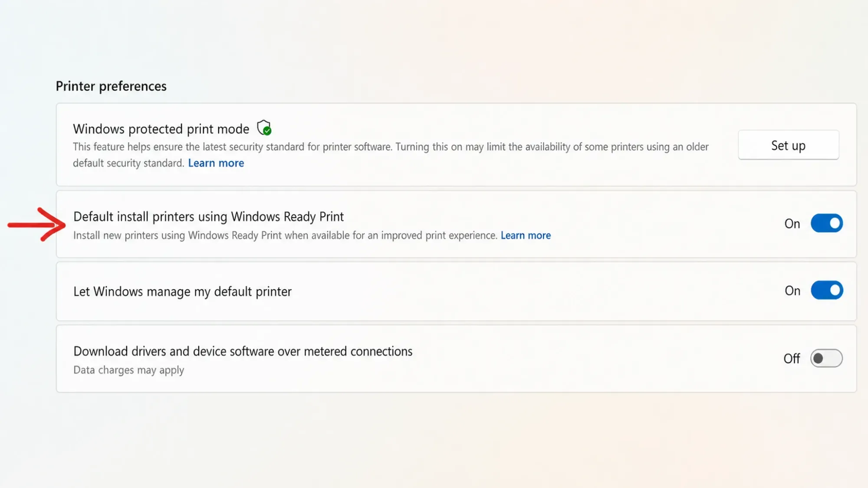
Task: Enable driver downloads over metered connections
Action: pyautogui.click(x=826, y=358)
